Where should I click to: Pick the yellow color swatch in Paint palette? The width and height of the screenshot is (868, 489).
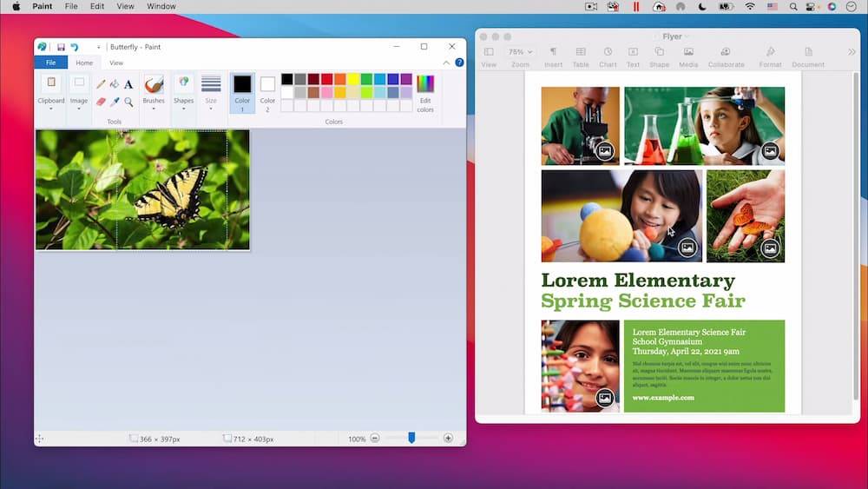point(353,79)
